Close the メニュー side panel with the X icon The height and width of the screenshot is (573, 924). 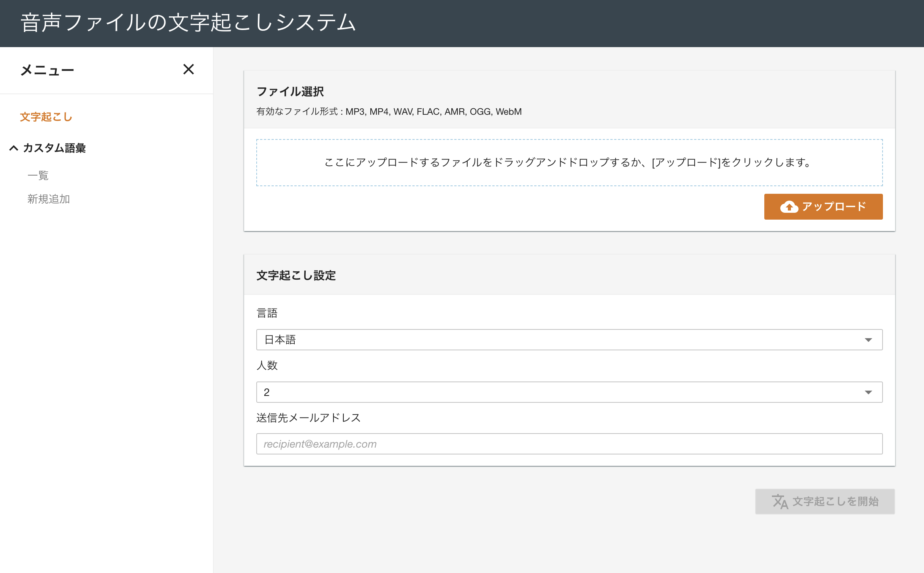(x=188, y=70)
